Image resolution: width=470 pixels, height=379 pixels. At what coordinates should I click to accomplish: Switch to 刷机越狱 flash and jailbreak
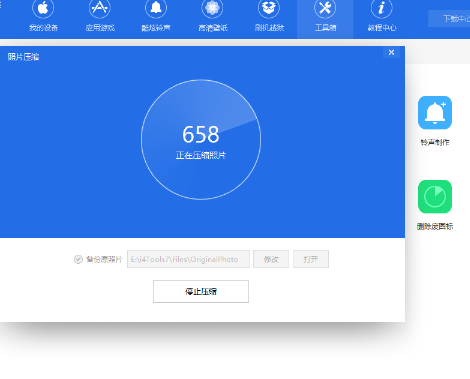(x=269, y=16)
